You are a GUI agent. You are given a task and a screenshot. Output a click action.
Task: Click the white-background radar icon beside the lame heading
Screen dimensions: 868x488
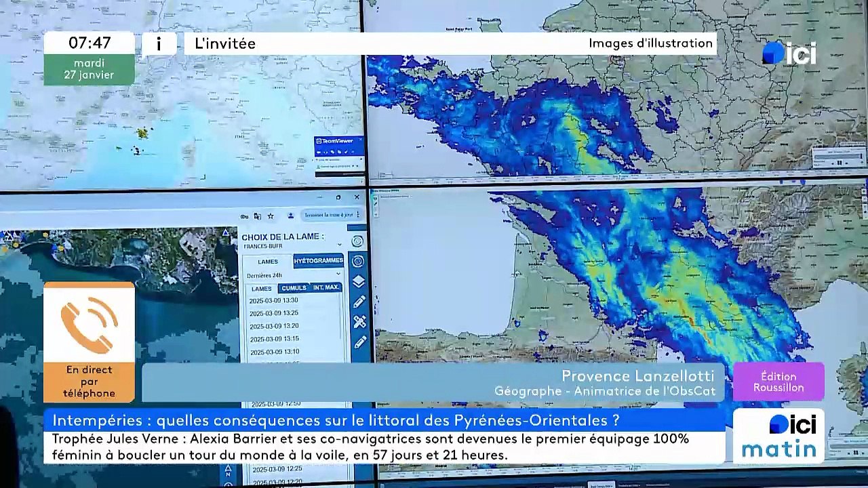point(357,241)
